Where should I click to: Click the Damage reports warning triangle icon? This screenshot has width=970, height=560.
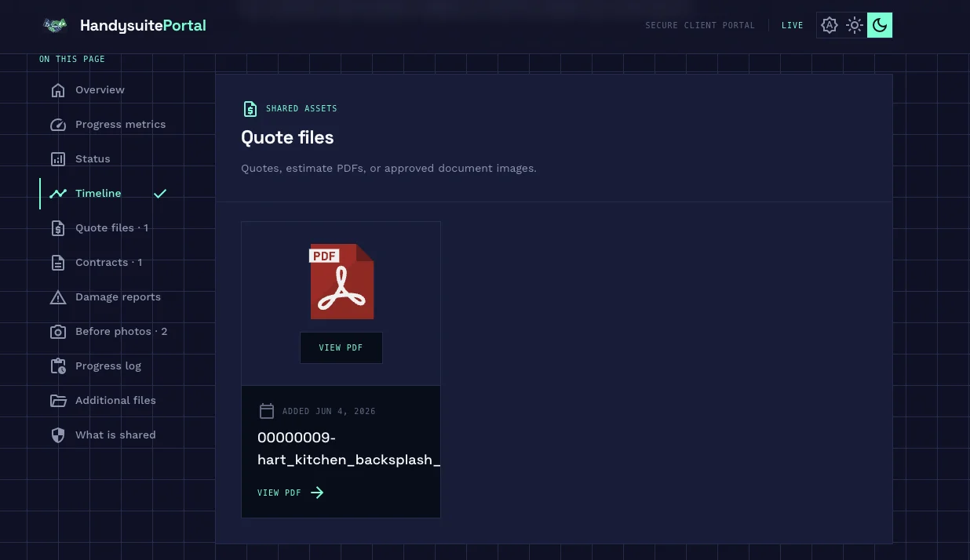coord(58,297)
